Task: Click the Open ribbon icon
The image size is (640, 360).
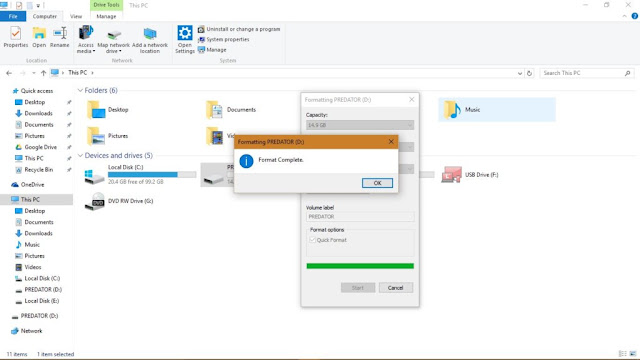Action: pyautogui.click(x=39, y=37)
